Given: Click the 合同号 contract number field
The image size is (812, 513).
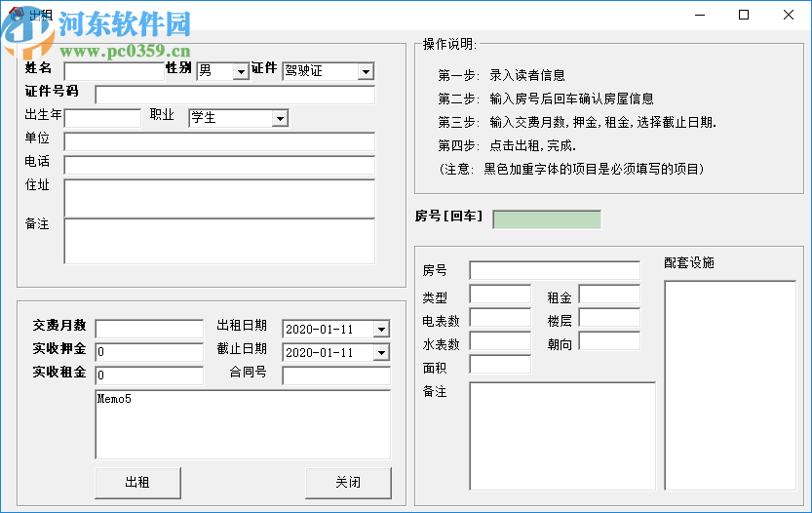Looking at the screenshot, I should [336, 375].
